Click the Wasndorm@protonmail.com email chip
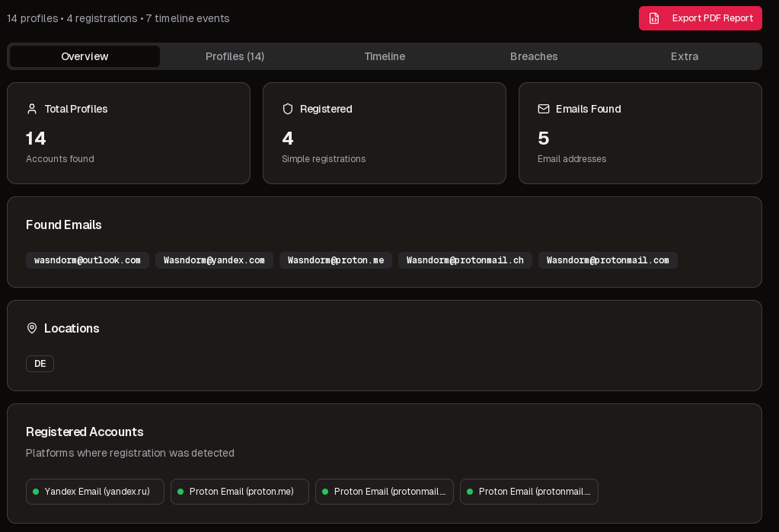Image resolution: width=779 pixels, height=532 pixels. [x=608, y=260]
